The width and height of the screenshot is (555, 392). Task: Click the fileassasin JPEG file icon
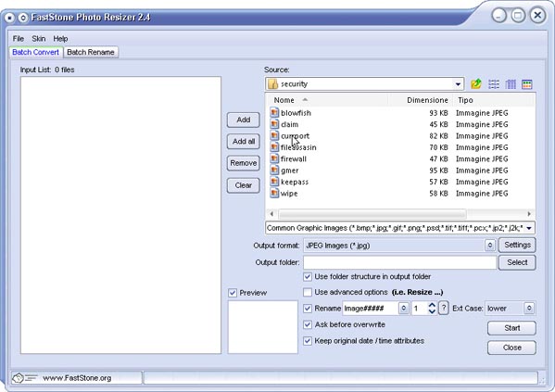click(274, 147)
